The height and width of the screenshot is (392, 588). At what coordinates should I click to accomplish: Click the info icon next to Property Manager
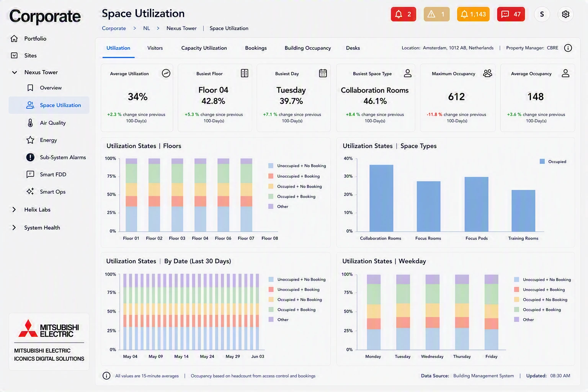tap(568, 48)
